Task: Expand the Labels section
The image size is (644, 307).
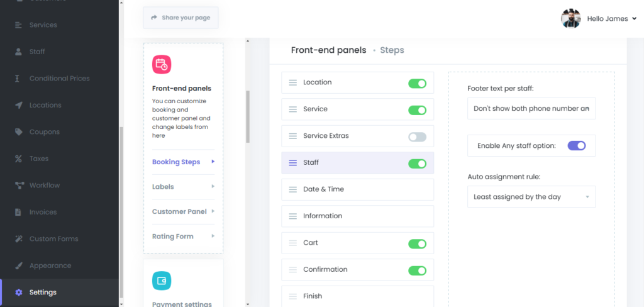Action: point(183,187)
